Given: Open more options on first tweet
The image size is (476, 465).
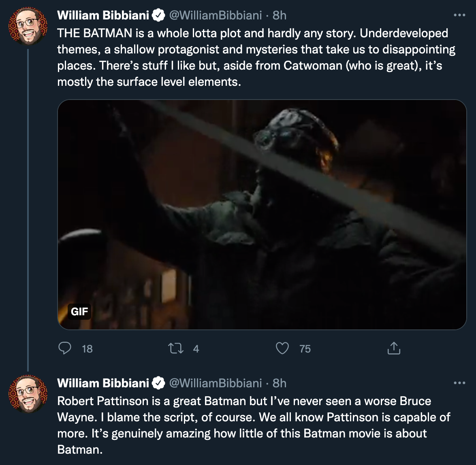Looking at the screenshot, I should [459, 15].
